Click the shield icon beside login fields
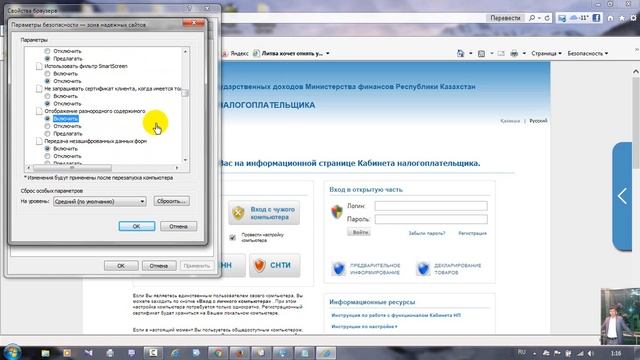 pyautogui.click(x=337, y=212)
